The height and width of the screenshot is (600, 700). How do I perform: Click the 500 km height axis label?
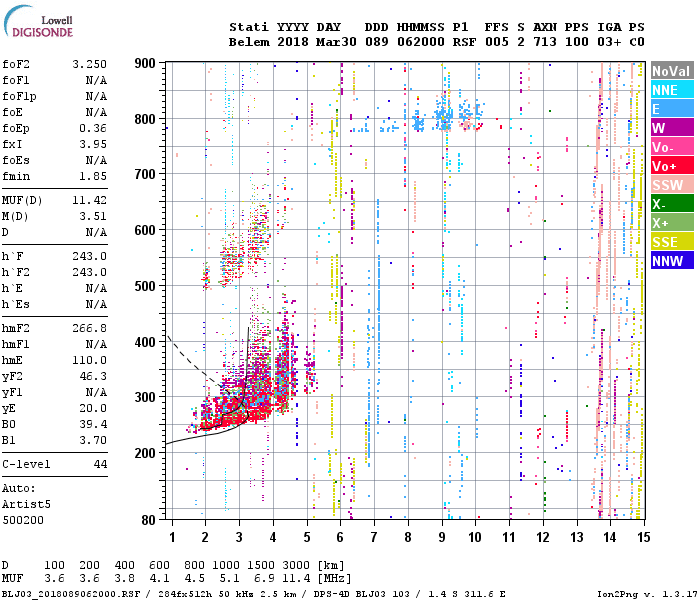145,286
